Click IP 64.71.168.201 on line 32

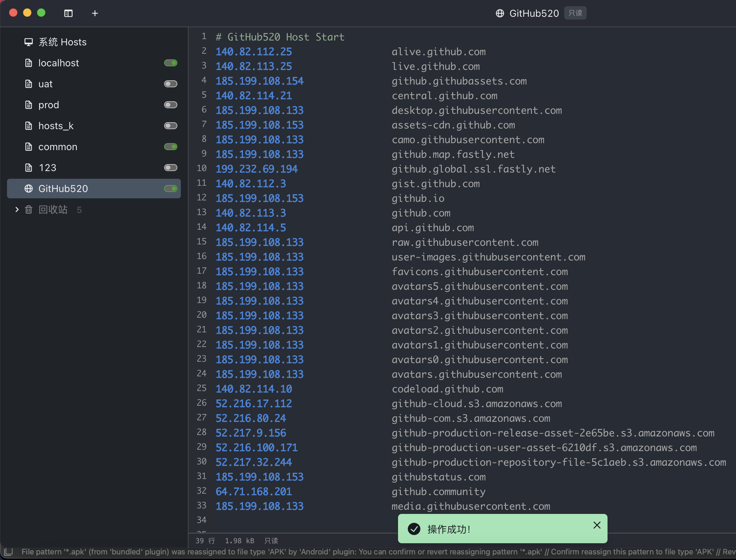point(254,492)
